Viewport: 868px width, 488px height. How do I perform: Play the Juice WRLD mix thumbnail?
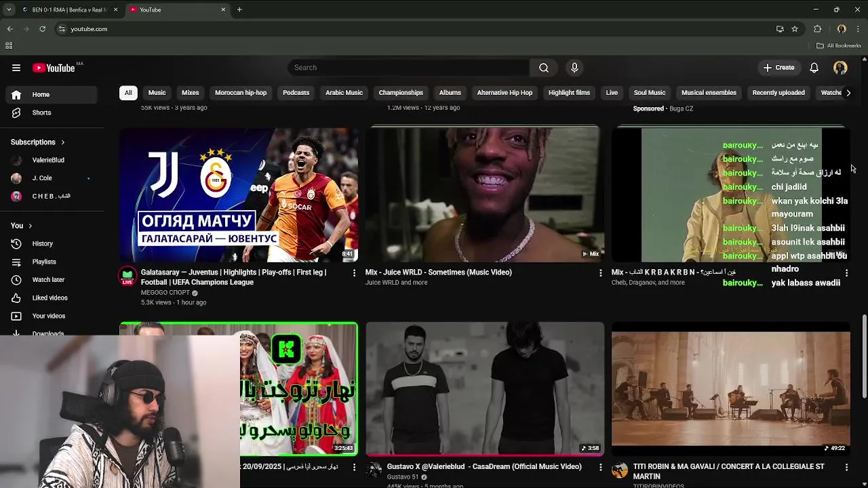485,195
